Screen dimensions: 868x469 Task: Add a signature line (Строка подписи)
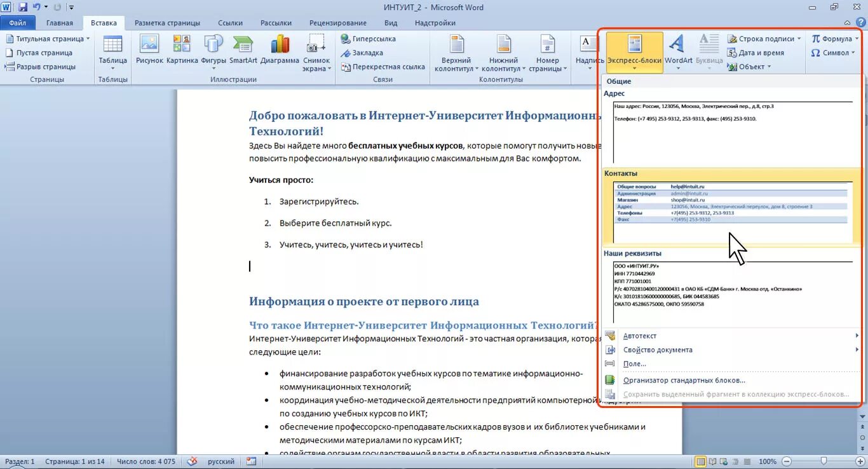point(765,39)
